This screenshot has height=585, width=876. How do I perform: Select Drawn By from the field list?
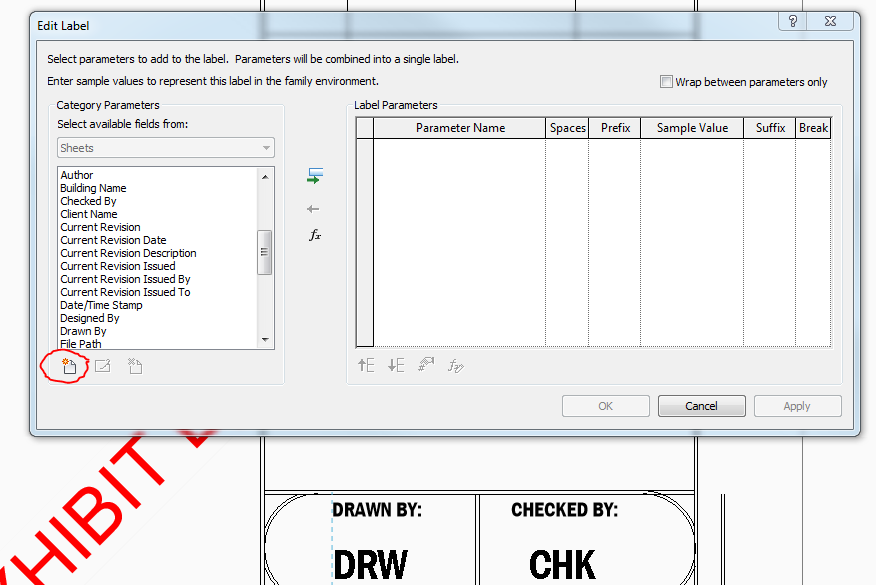pyautogui.click(x=82, y=331)
